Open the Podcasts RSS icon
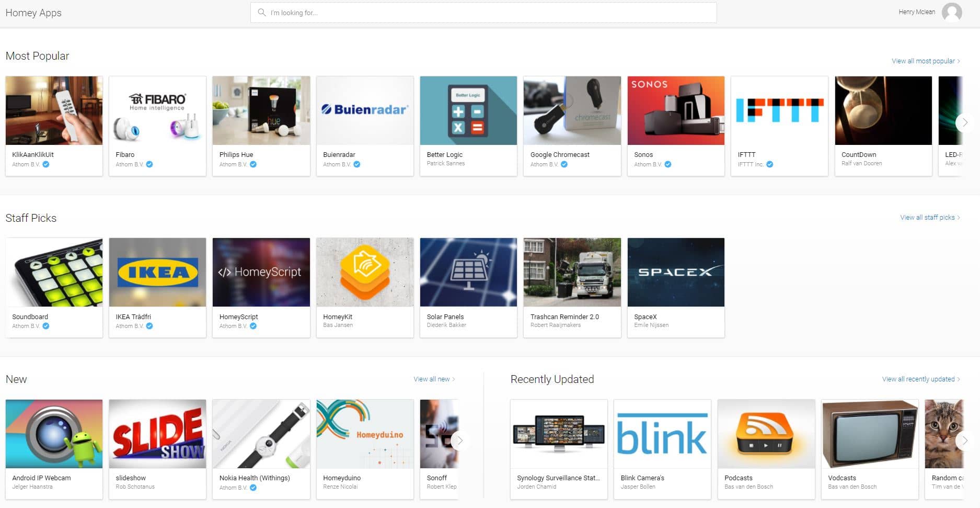This screenshot has width=980, height=508. [x=766, y=434]
